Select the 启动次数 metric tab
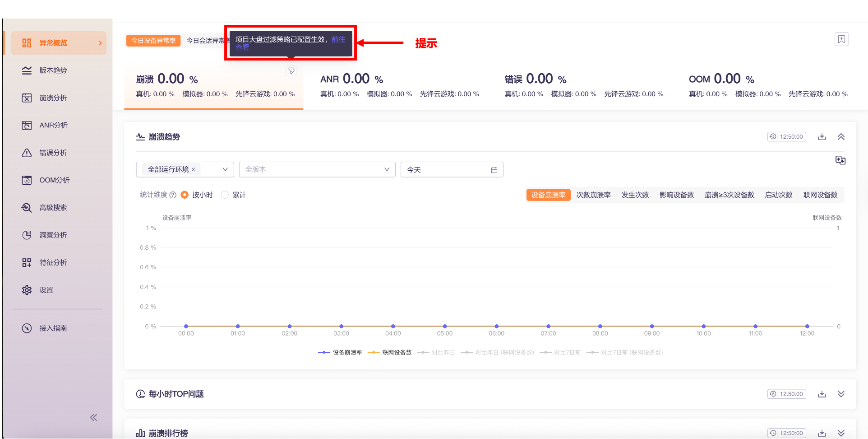The width and height of the screenshot is (868, 439). [779, 195]
